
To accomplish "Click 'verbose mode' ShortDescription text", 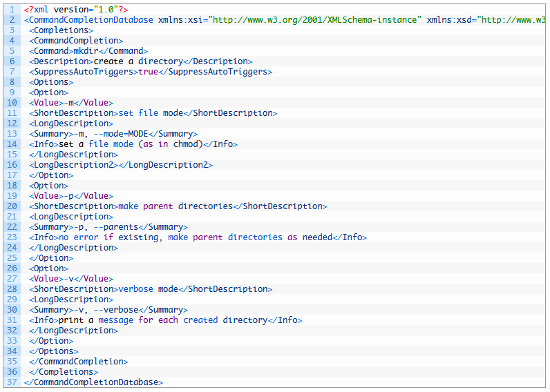I will [x=149, y=289].
